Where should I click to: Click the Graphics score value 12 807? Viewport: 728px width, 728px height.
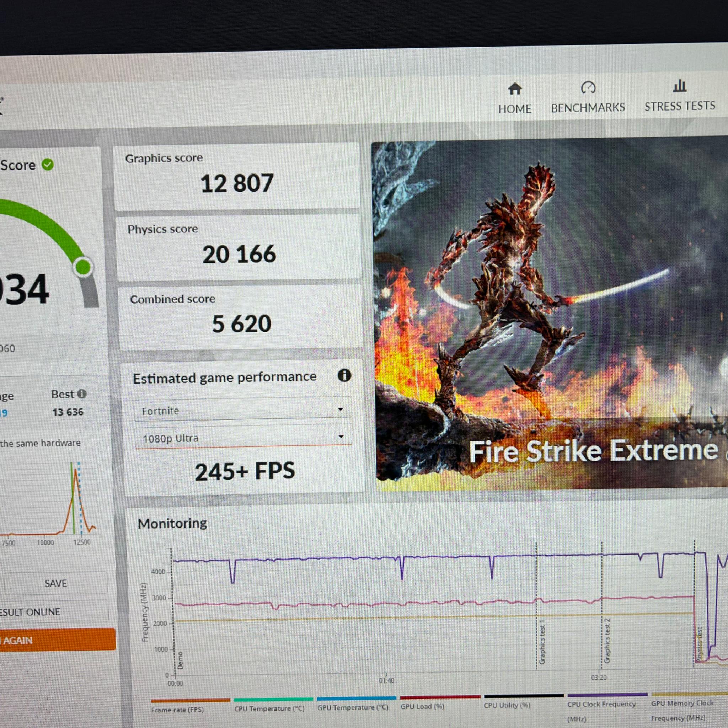(x=237, y=183)
